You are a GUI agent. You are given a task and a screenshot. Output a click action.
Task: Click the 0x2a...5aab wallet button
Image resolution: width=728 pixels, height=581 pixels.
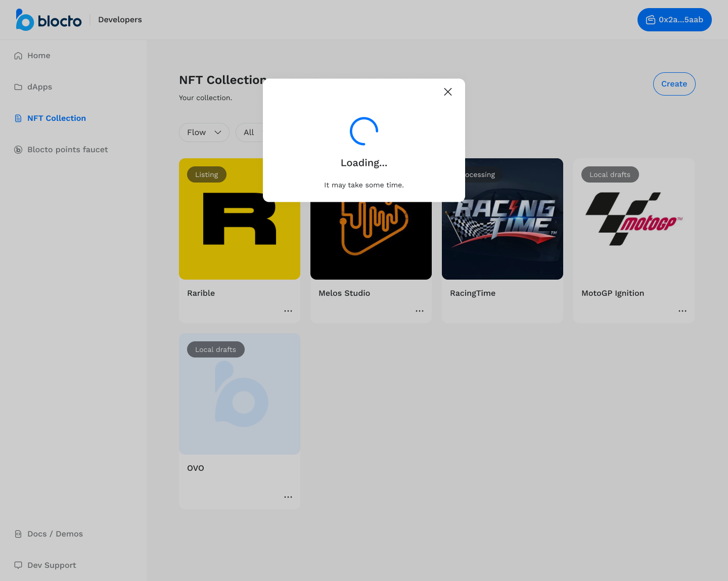tap(674, 20)
